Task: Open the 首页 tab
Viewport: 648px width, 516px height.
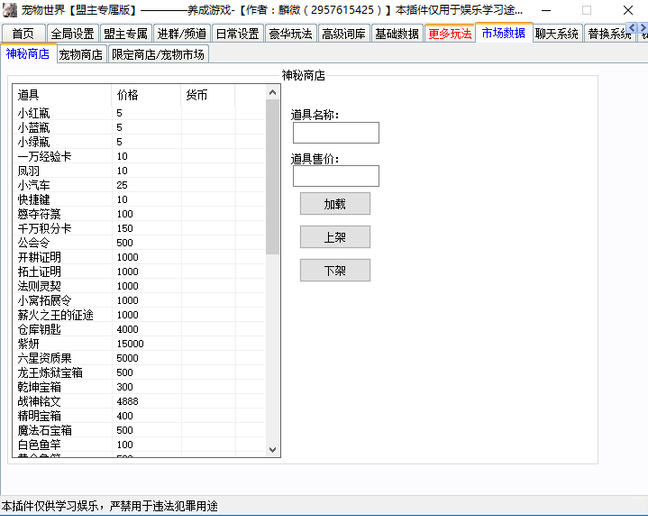Action: click(x=23, y=33)
